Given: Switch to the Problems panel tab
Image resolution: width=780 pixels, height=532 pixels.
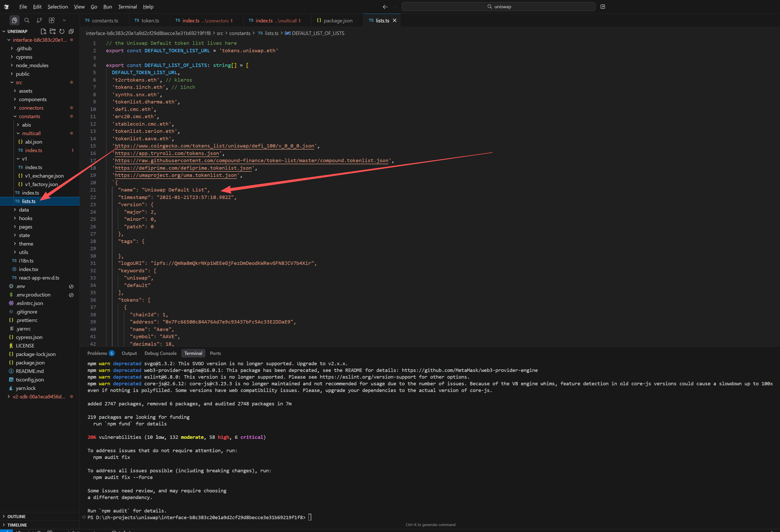Looking at the screenshot, I should [97, 353].
